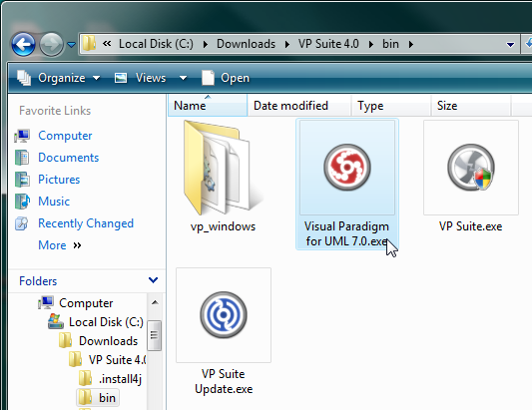
Task: Select the VP Suite.exe icon
Action: pos(471,168)
